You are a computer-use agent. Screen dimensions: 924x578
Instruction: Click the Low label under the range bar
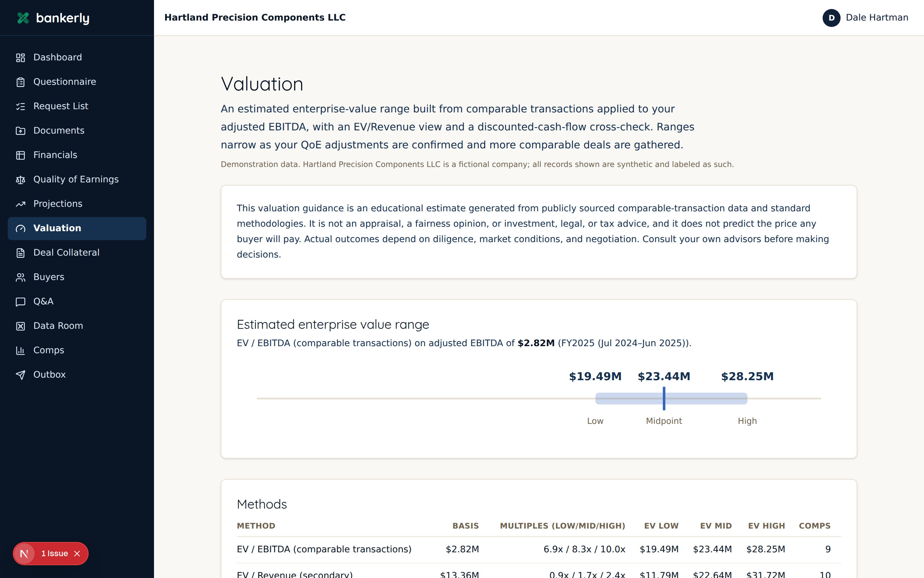tap(595, 421)
